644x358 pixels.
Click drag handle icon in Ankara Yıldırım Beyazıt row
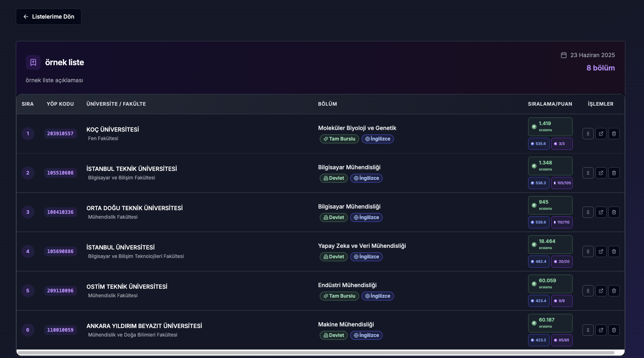(x=588, y=330)
